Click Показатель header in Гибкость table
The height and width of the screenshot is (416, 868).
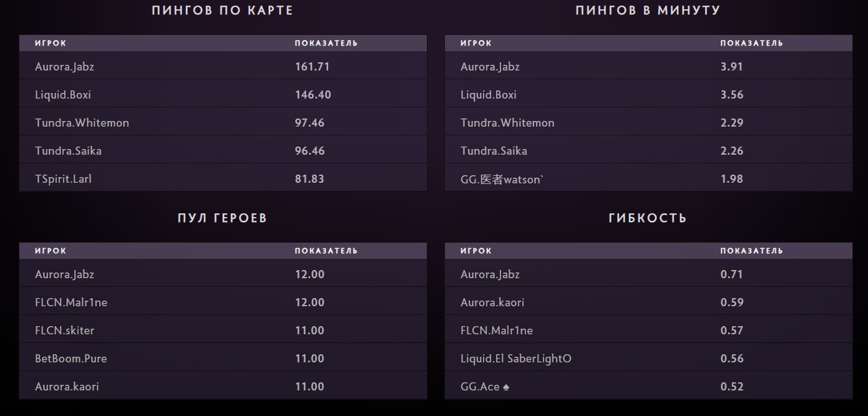coord(751,251)
